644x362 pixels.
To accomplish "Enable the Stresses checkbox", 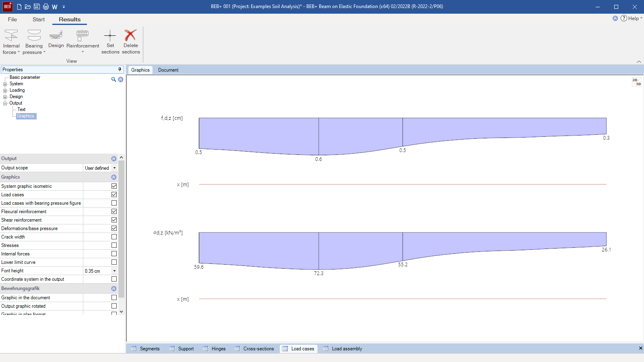I will tap(114, 245).
